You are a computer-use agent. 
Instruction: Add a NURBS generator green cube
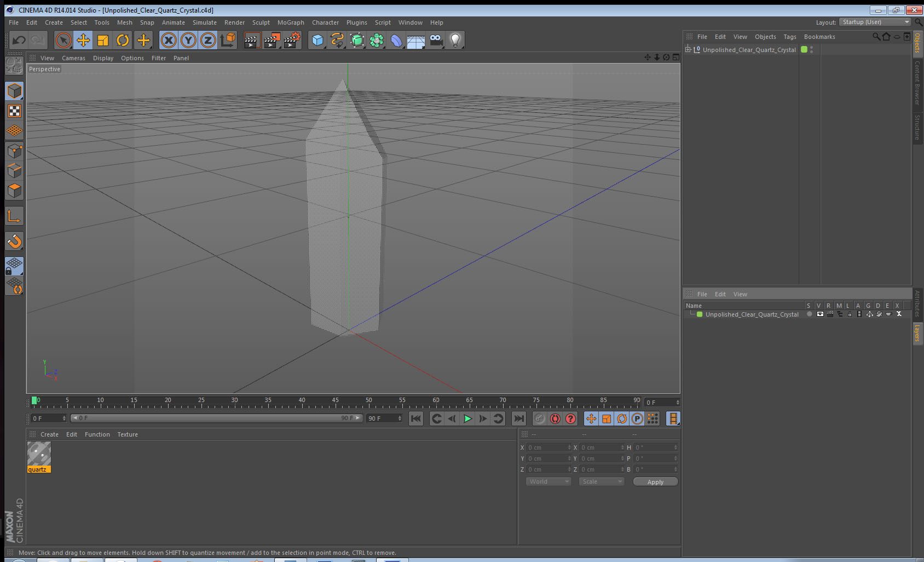tap(357, 40)
